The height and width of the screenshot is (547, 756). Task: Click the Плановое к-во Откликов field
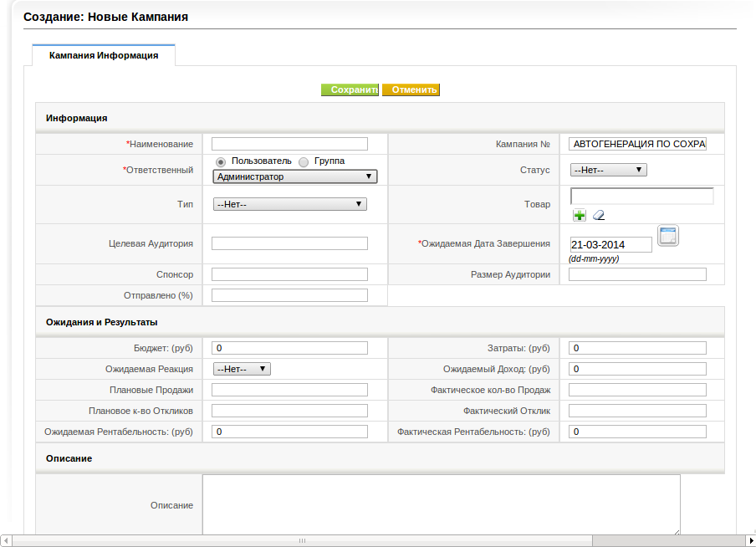pyautogui.click(x=289, y=411)
